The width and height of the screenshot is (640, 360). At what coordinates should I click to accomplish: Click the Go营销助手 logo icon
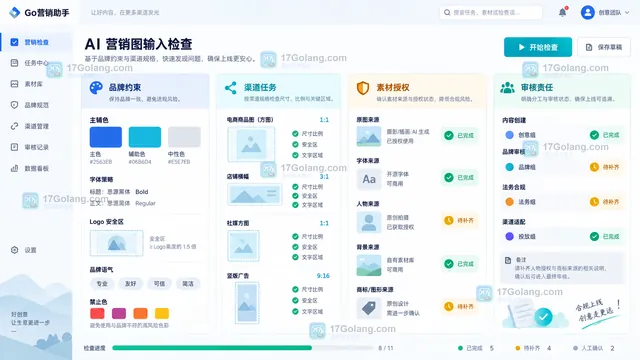pyautogui.click(x=14, y=13)
